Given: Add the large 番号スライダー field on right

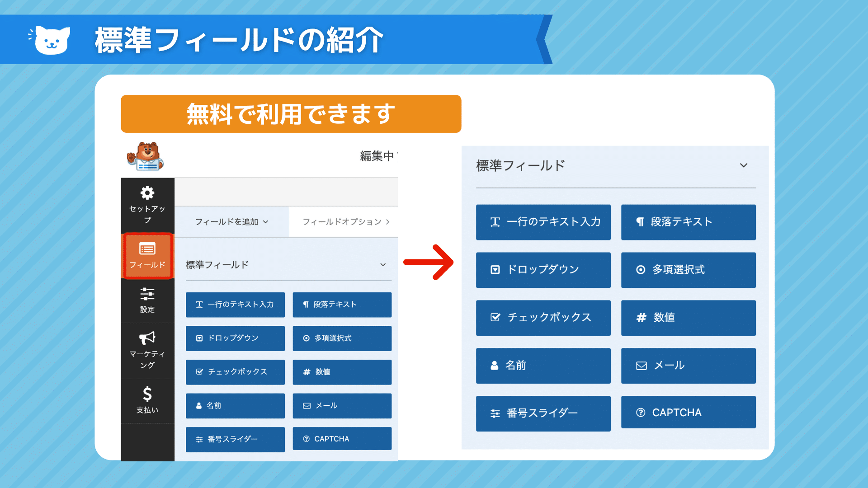Looking at the screenshot, I should [543, 413].
